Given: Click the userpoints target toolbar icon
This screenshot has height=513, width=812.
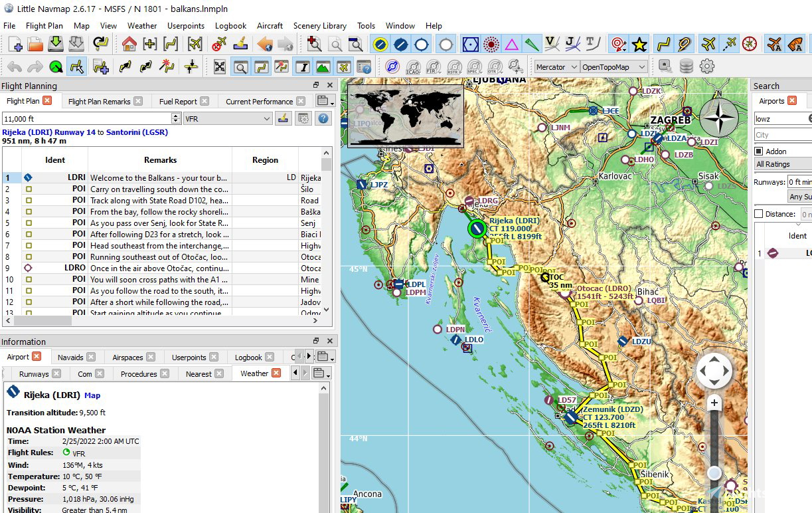Looking at the screenshot, I should click(618, 45).
